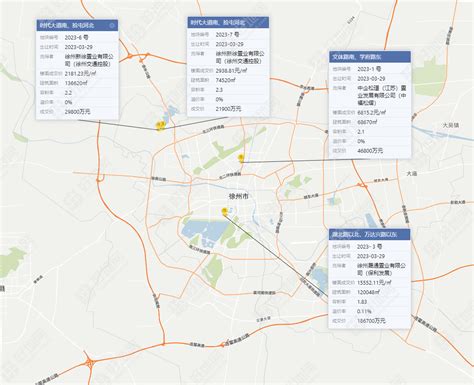Click the date '2023-03-29' in 2023-1 popup
474x385 pixels.
(371, 79)
